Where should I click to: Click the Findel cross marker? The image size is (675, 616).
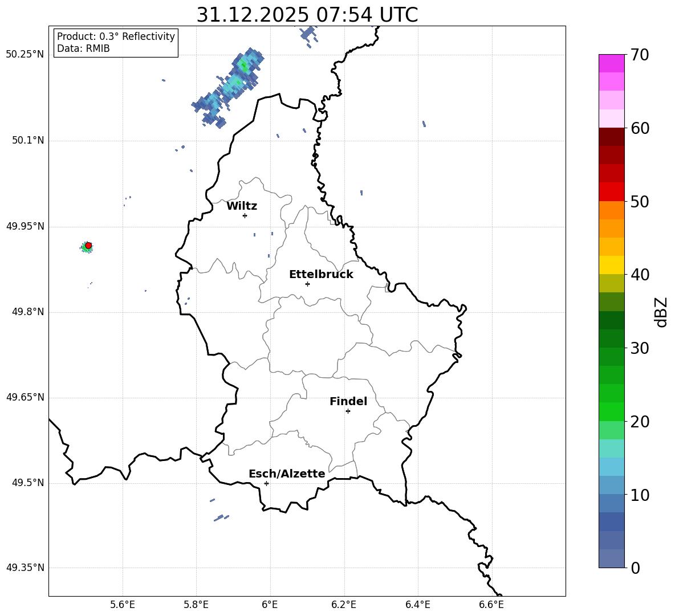[348, 411]
